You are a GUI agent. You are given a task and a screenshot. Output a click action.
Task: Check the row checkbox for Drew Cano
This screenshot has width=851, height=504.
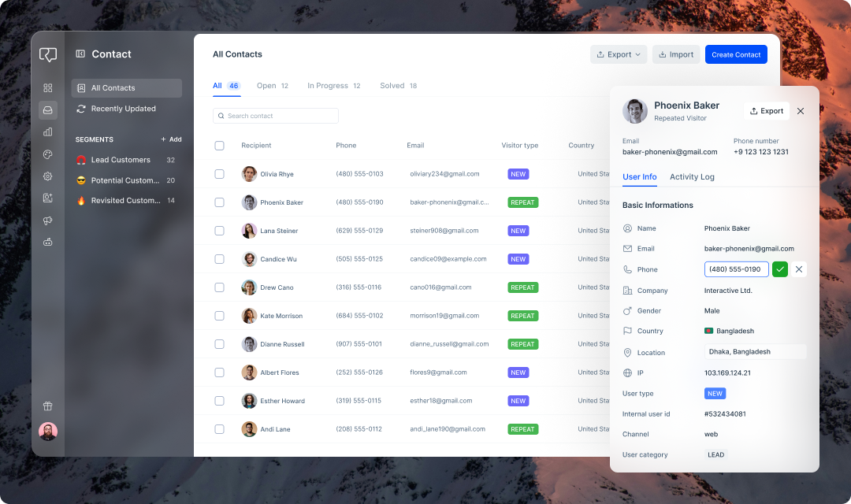click(x=219, y=287)
